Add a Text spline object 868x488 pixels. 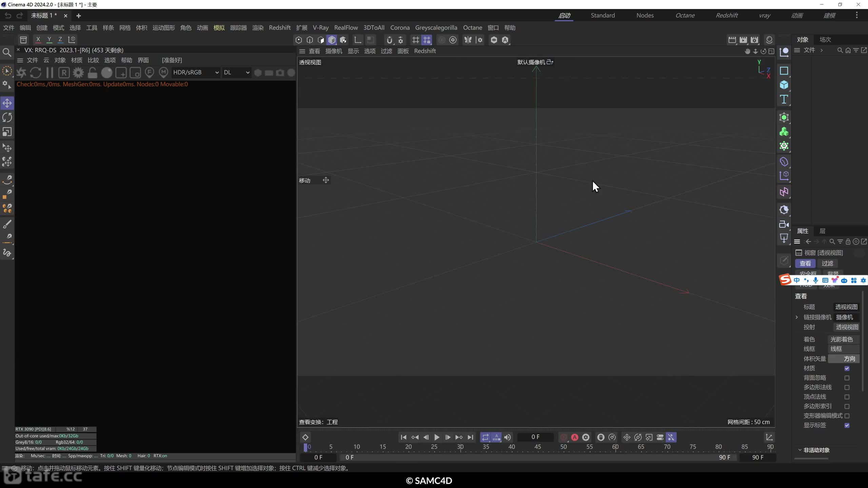pyautogui.click(x=784, y=99)
